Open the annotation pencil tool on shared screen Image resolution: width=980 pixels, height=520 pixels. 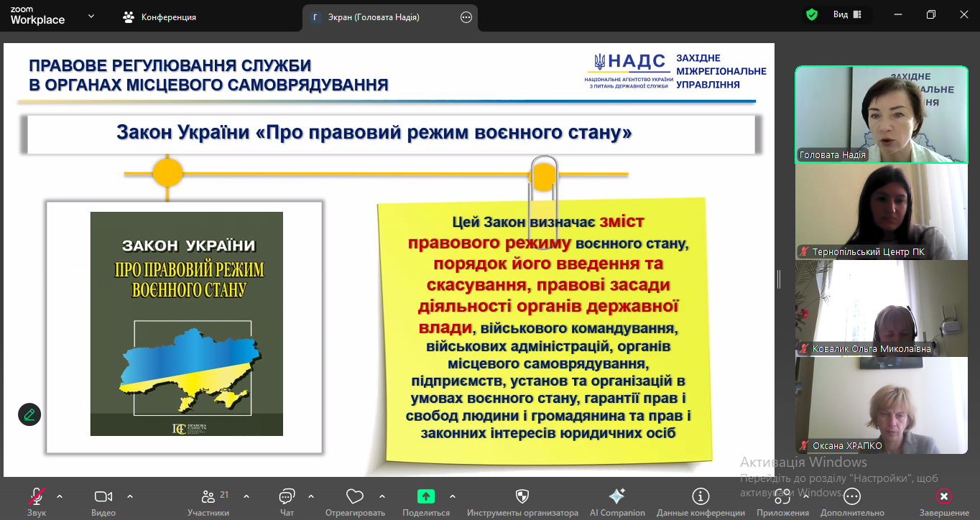click(x=29, y=414)
